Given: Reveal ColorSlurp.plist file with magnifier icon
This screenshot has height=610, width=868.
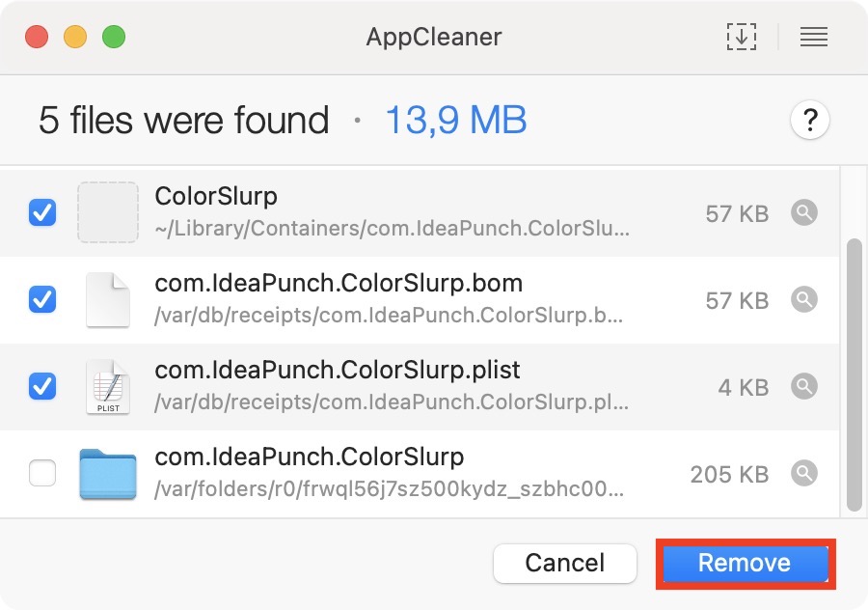Looking at the screenshot, I should [x=804, y=387].
